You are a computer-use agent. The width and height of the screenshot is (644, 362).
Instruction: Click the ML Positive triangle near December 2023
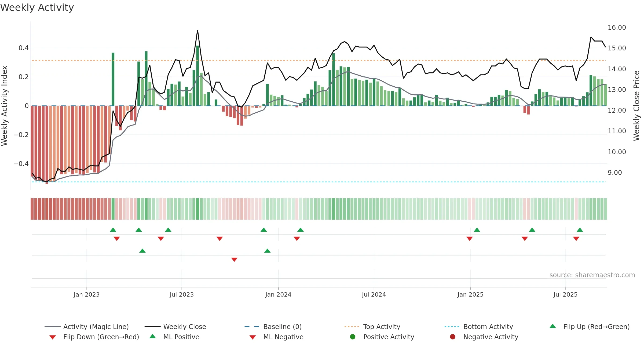[x=267, y=251]
